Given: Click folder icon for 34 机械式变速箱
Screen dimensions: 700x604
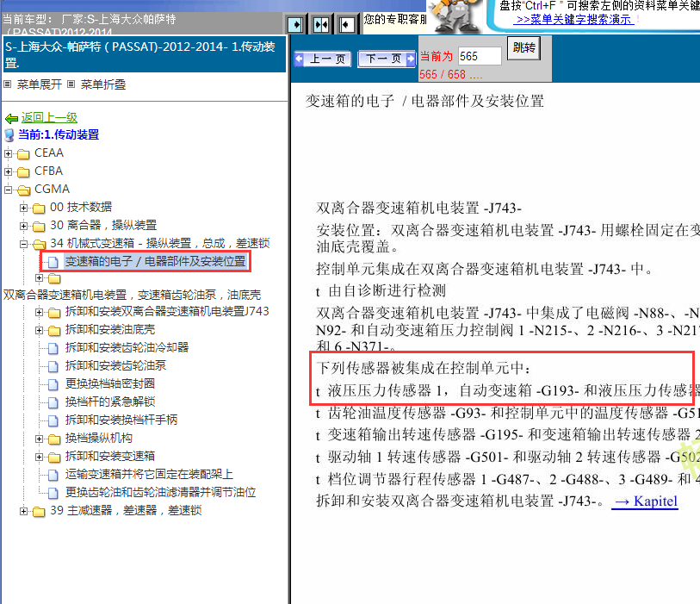Looking at the screenshot, I should pos(39,245).
